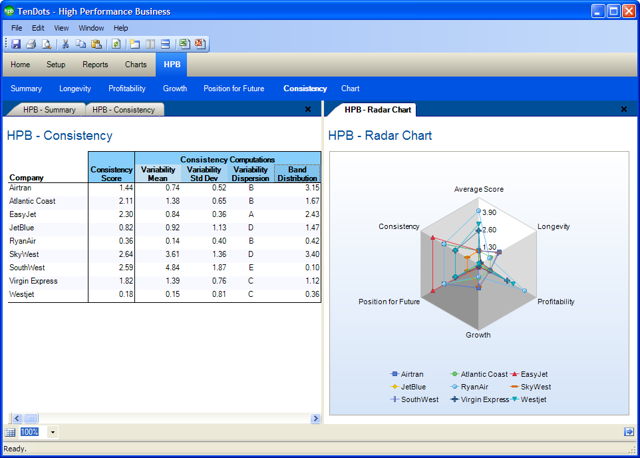Switch to HPB - Summary document tab
This screenshot has width=640, height=458.
click(49, 110)
